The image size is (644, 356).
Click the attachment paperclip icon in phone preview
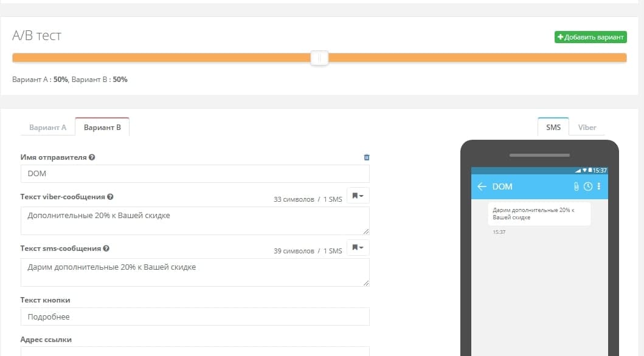[576, 187]
